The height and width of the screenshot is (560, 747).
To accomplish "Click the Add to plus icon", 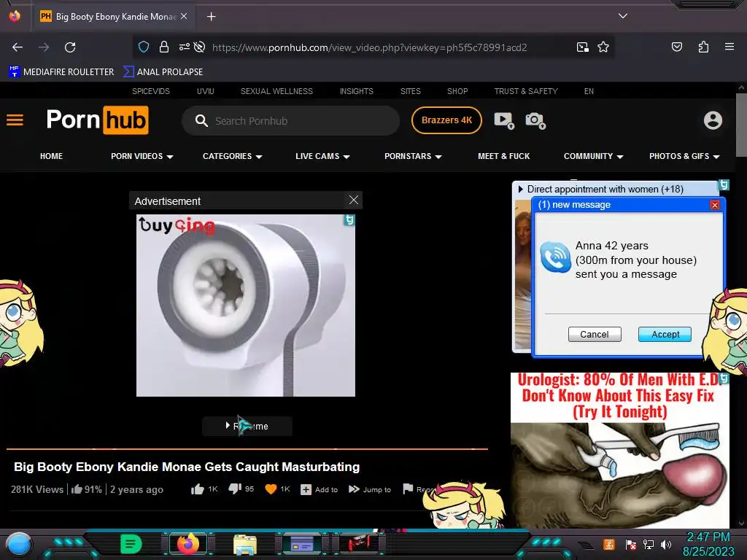I will 306,489.
